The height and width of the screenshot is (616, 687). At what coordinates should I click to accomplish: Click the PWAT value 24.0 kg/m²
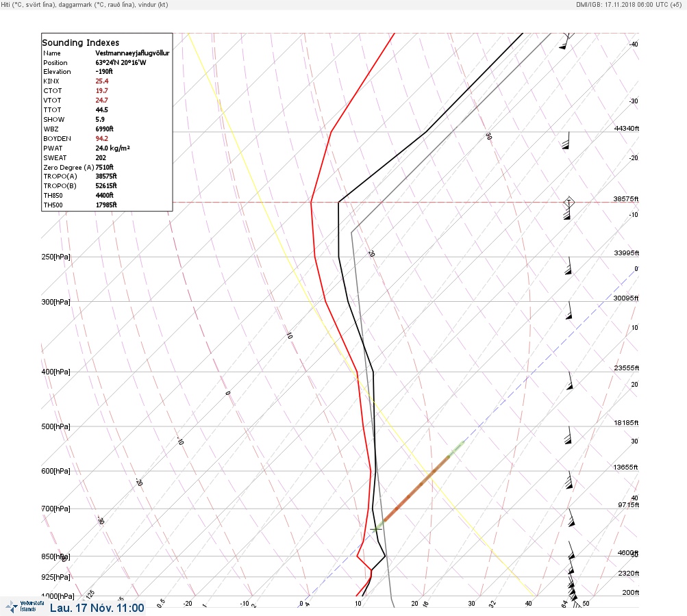tap(112, 148)
